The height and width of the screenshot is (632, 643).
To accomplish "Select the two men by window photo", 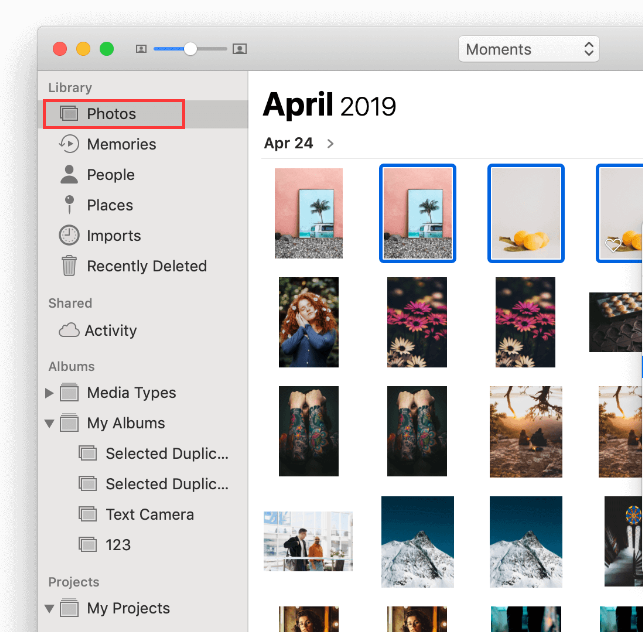I will point(308,541).
